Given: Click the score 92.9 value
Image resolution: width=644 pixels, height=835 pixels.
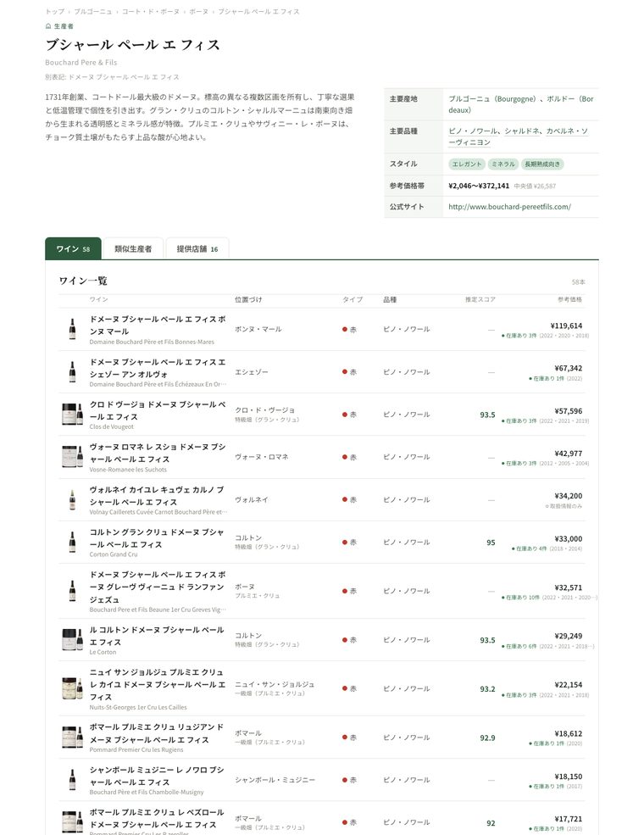Looking at the screenshot, I should pyautogui.click(x=487, y=738).
